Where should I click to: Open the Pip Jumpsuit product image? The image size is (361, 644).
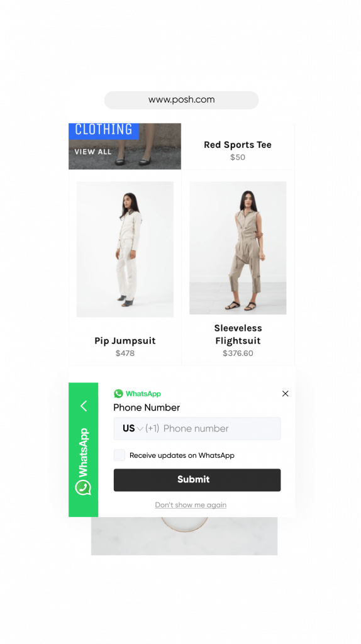125,249
